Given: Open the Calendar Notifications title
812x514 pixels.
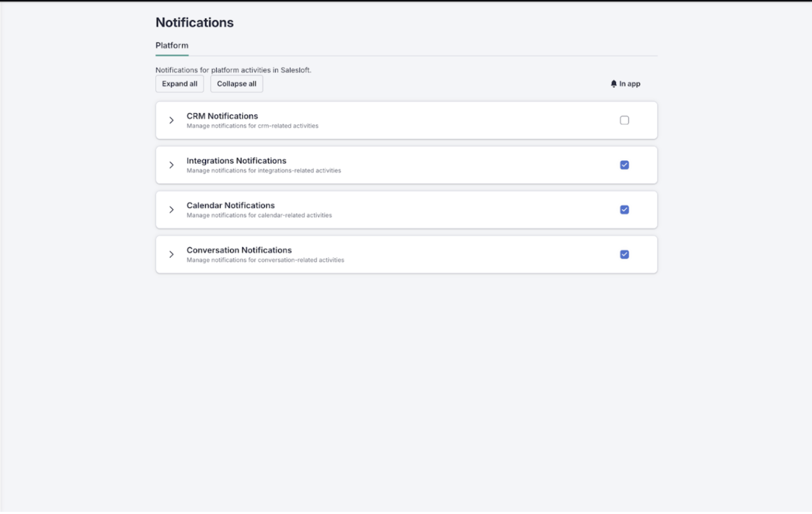Looking at the screenshot, I should [x=231, y=205].
